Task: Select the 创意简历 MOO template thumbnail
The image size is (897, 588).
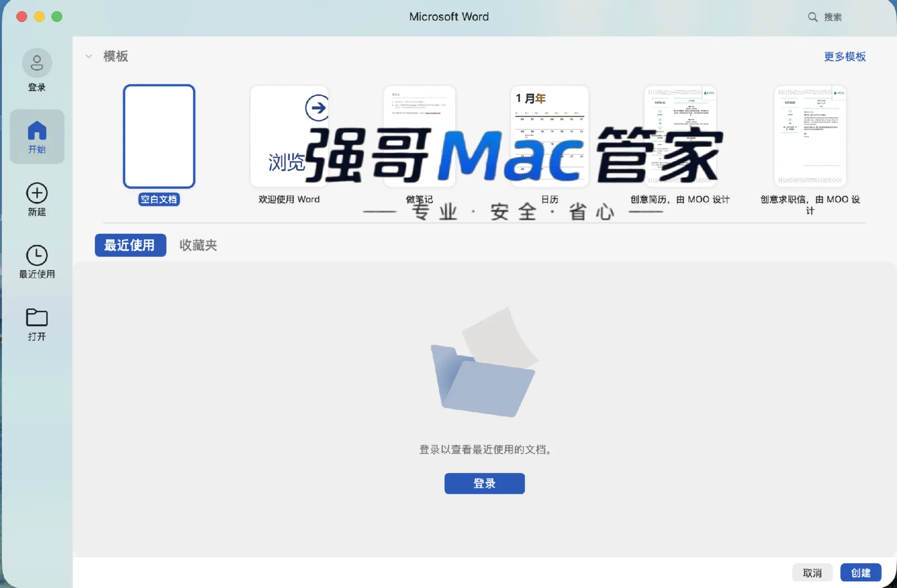Action: 680,136
